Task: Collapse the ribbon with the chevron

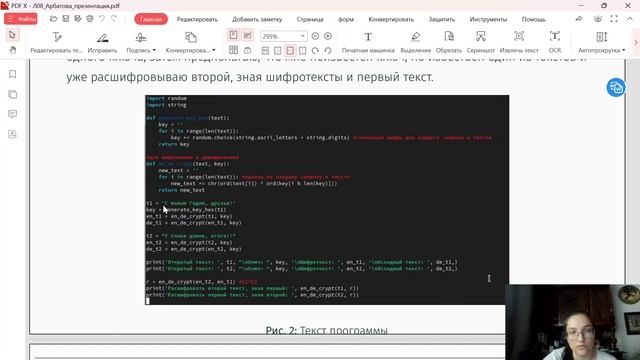Action: coord(630,19)
